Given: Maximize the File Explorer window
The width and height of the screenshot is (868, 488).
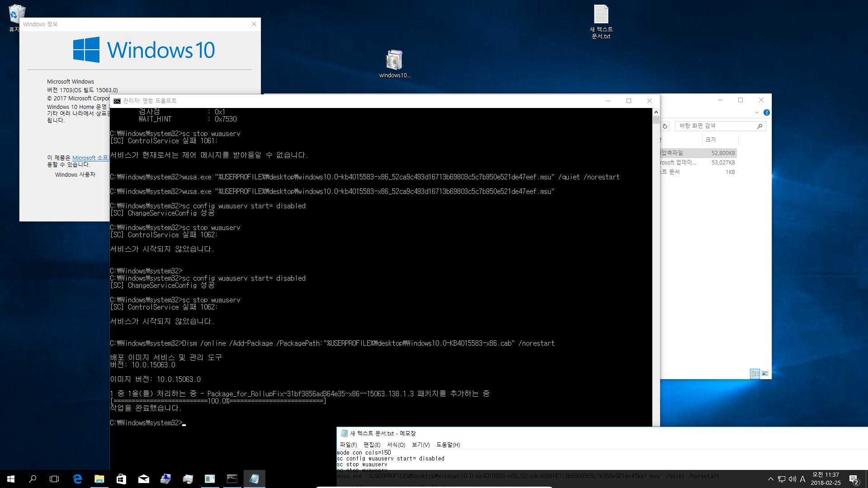Looking at the screenshot, I should [741, 100].
